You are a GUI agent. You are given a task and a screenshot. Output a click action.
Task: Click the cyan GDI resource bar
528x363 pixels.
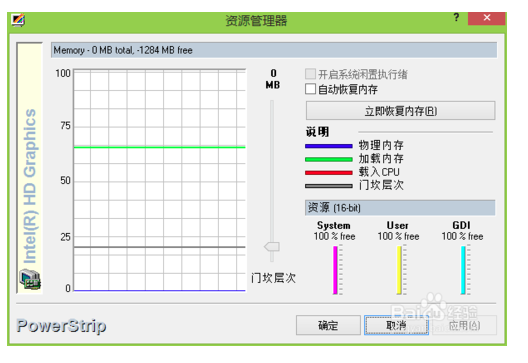pyautogui.click(x=463, y=270)
